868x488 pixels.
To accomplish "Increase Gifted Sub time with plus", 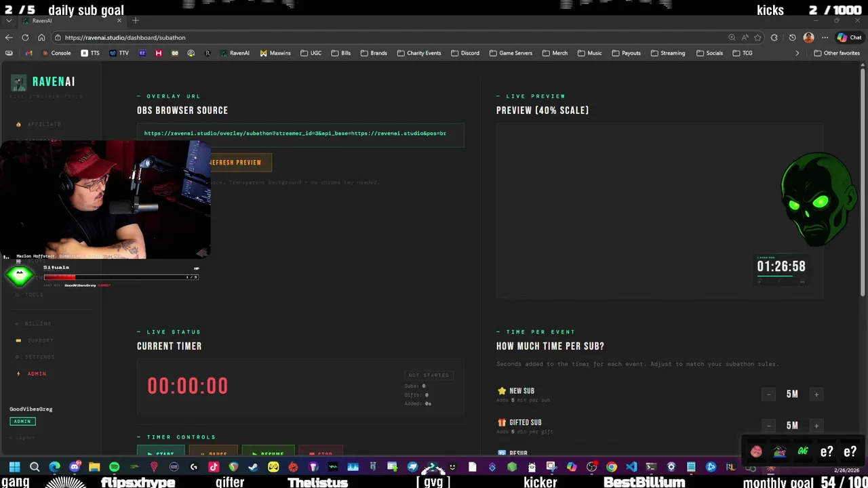I will 816,426.
